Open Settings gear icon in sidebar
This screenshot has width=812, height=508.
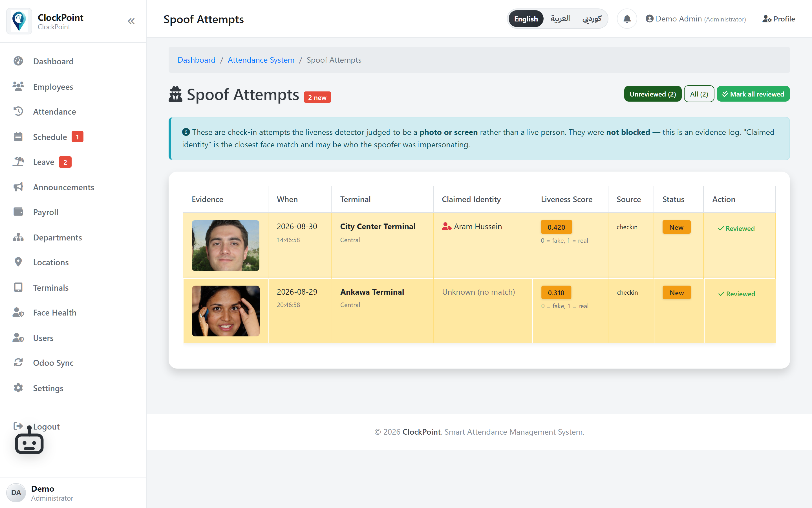pyautogui.click(x=18, y=388)
